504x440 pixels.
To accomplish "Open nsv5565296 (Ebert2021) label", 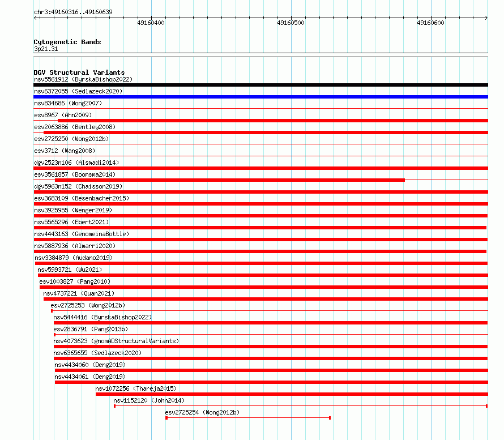I will tap(71, 222).
